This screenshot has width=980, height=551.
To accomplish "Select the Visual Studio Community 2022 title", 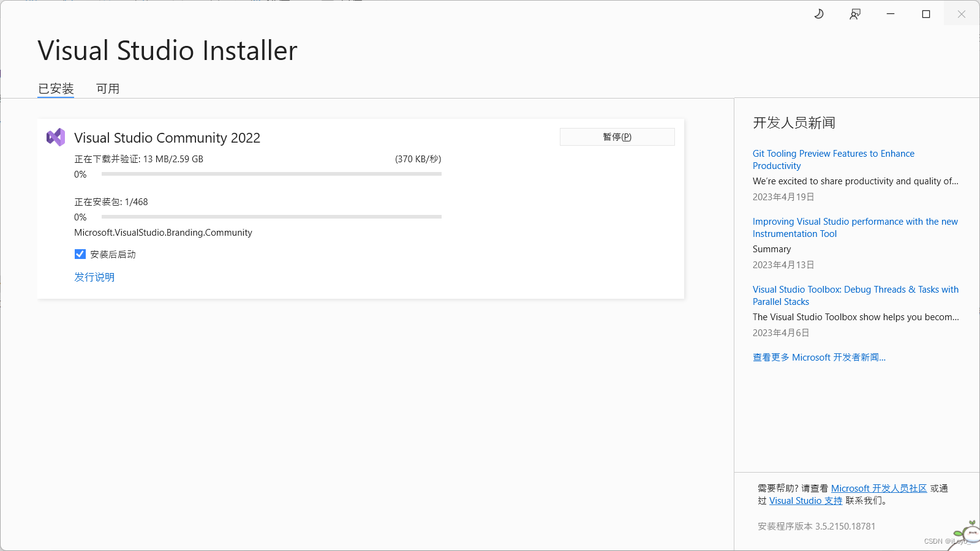I will coord(167,138).
